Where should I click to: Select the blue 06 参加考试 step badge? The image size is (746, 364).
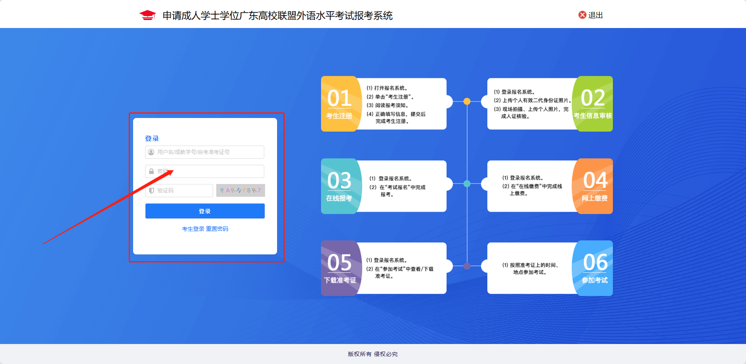tap(593, 268)
